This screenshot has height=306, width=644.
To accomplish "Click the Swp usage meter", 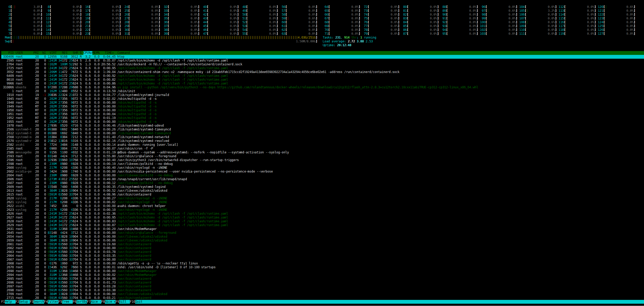I will coord(161,41).
